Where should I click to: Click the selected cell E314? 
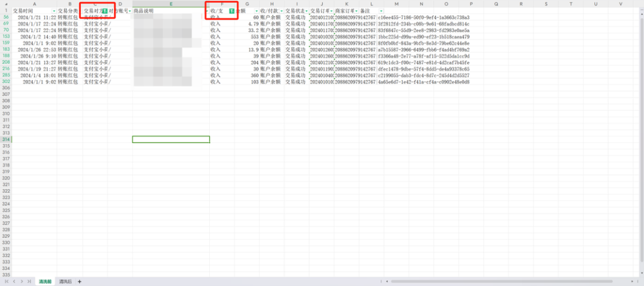point(171,139)
